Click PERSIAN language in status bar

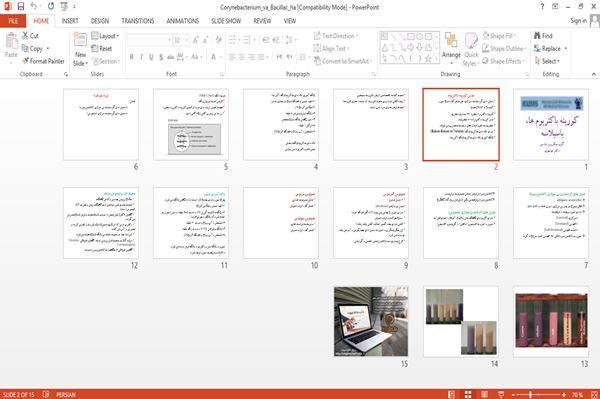coord(66,395)
